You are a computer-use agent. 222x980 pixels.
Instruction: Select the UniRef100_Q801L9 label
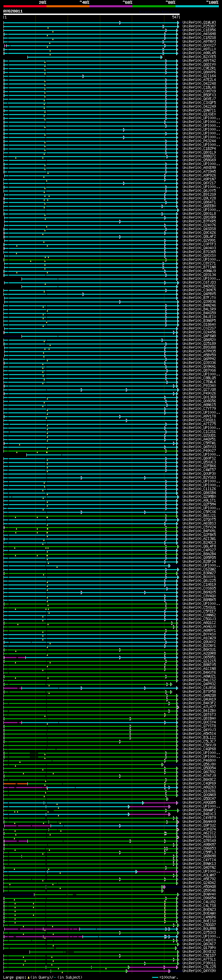199,153
